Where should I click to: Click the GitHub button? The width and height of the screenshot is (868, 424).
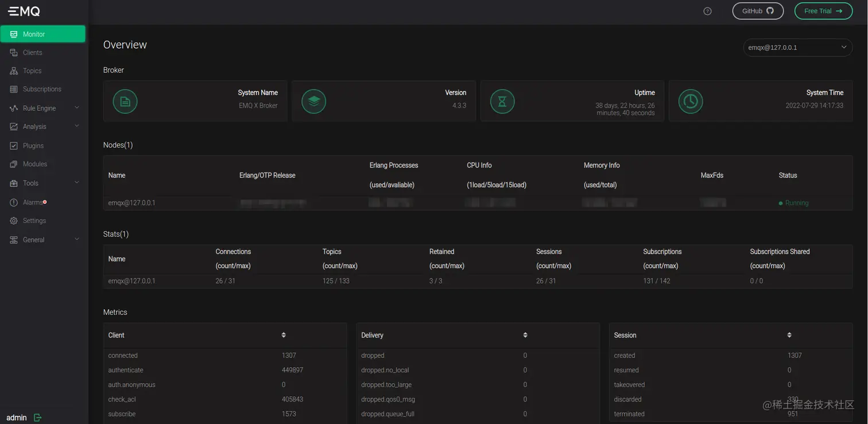coord(758,11)
